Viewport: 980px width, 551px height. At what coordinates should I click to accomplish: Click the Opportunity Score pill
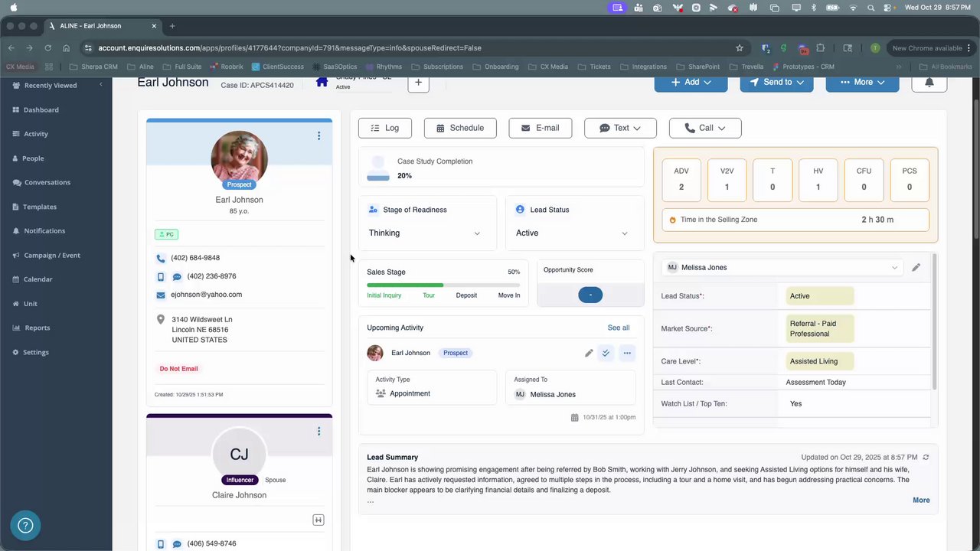(x=590, y=295)
